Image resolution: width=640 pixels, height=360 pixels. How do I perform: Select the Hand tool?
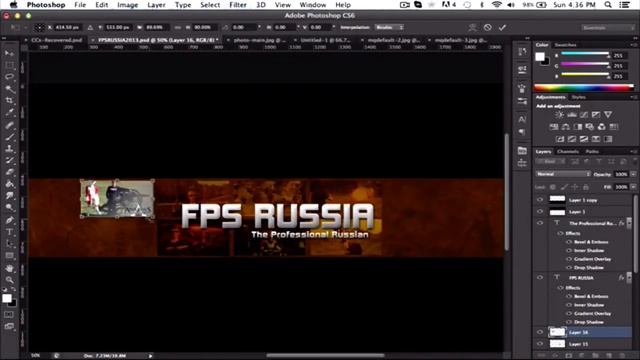pos(9,268)
